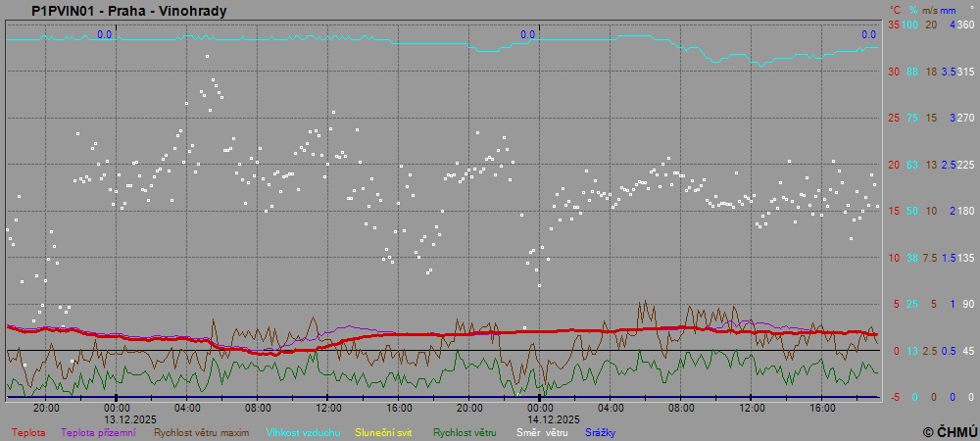Click the 08:00 time label nearest 13.12.2025
980x441 pixels.
point(258,408)
